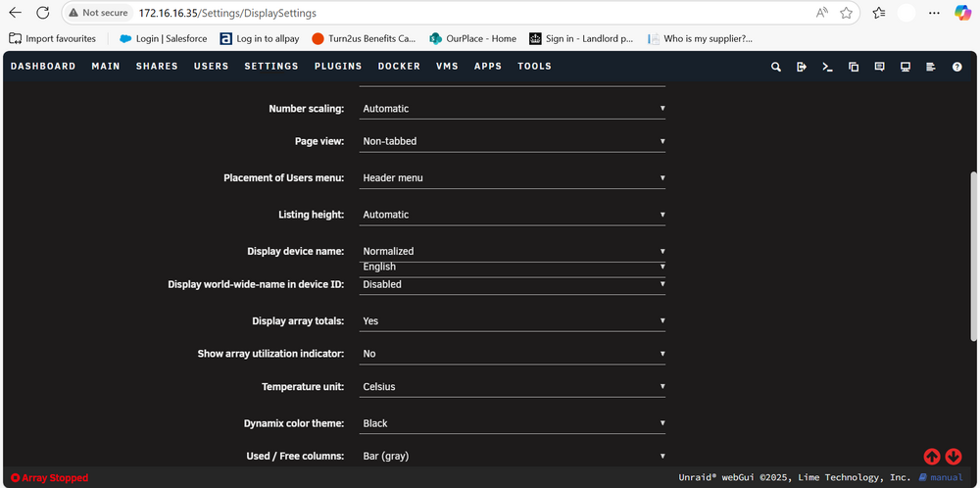Click the red go-to-bottom arrow
The width and height of the screenshot is (980, 488).
click(954, 457)
